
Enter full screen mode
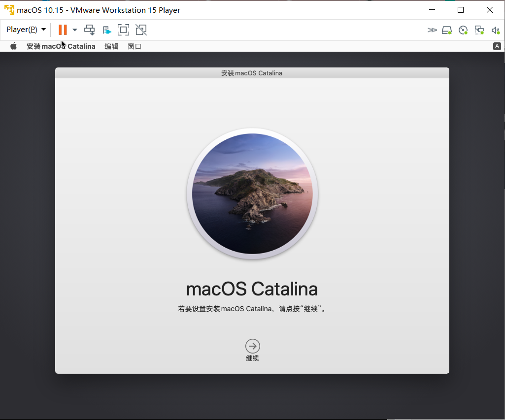tap(123, 30)
